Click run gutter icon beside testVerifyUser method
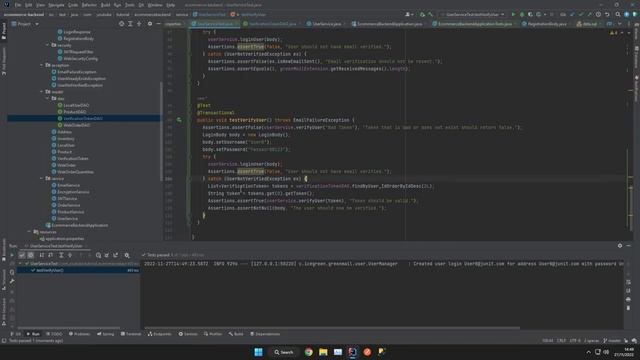This screenshot has height=360, width=640. [x=179, y=120]
